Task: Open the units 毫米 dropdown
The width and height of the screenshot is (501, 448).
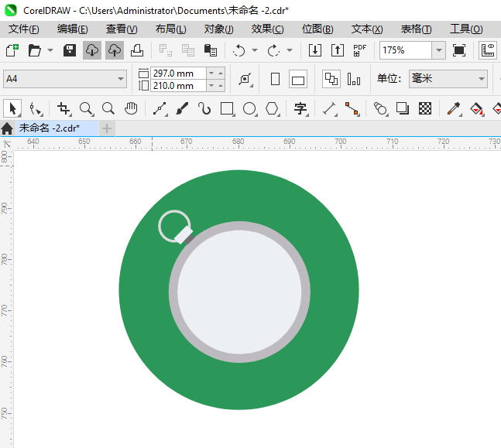Action: (x=481, y=79)
